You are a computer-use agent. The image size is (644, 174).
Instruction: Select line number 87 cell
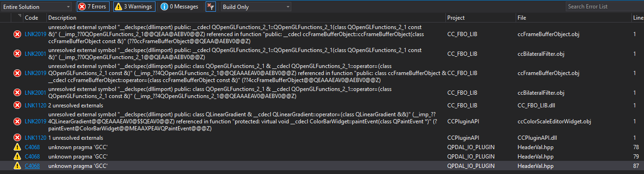point(636,166)
